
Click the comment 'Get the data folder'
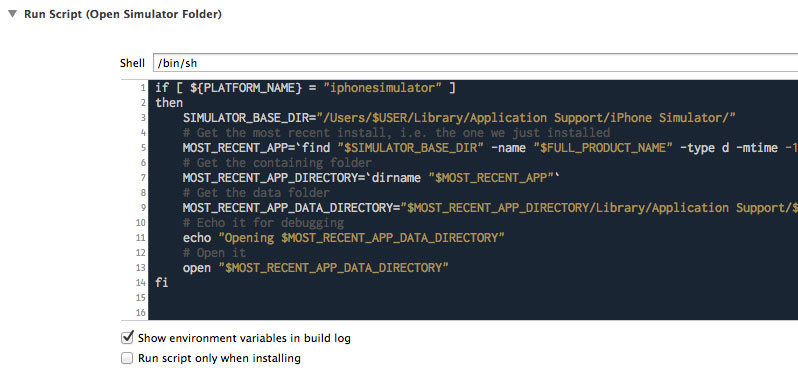[x=256, y=193]
